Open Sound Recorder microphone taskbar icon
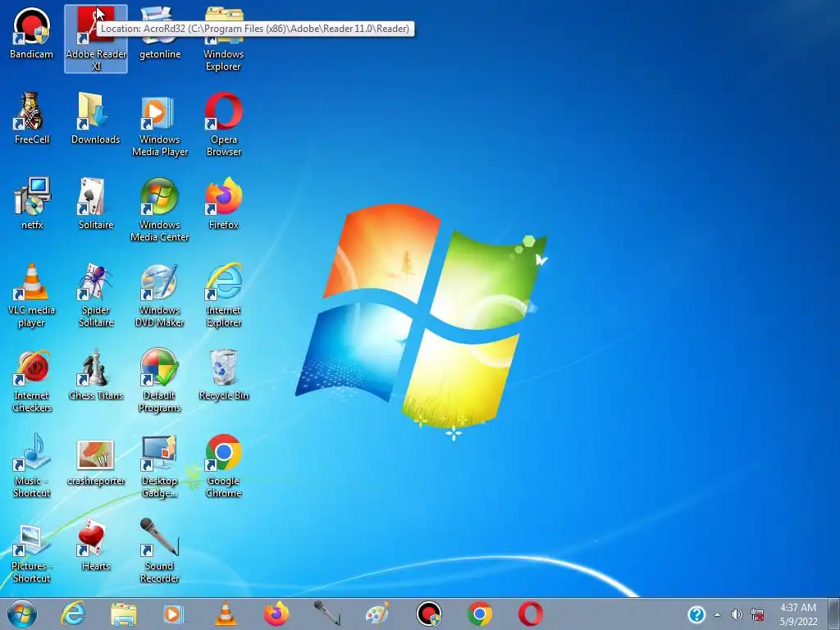Screen dimensions: 840x630 point(327,614)
